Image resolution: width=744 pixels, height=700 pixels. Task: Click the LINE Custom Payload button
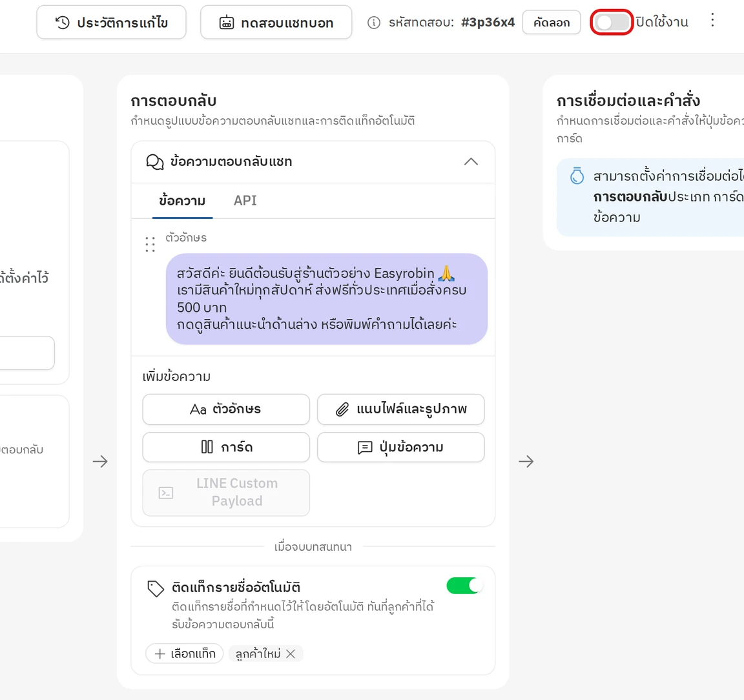[x=226, y=493]
